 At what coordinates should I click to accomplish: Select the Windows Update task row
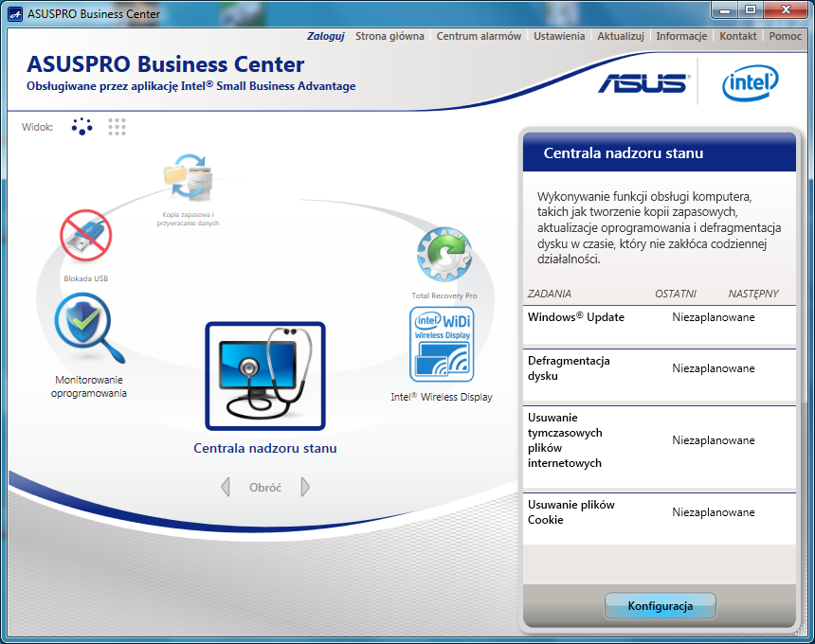660,325
